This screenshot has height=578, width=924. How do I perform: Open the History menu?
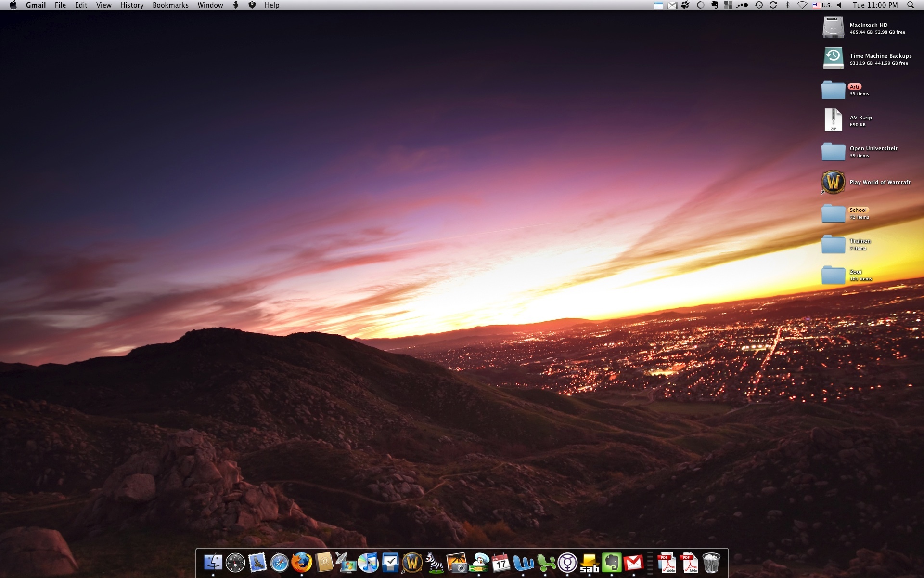tap(132, 5)
